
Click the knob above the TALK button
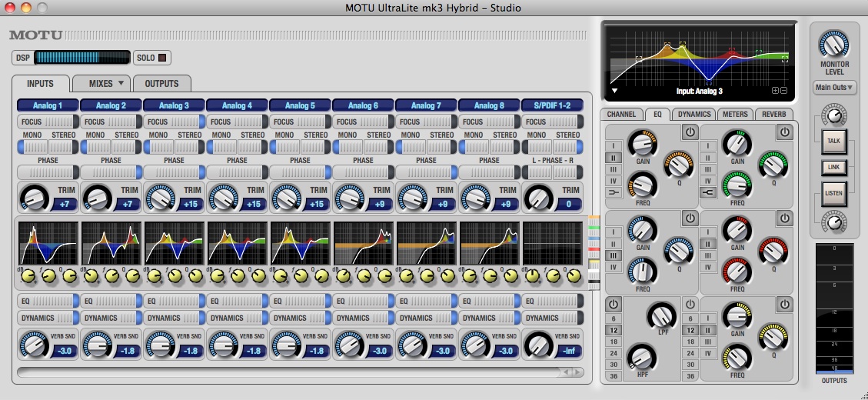[833, 115]
